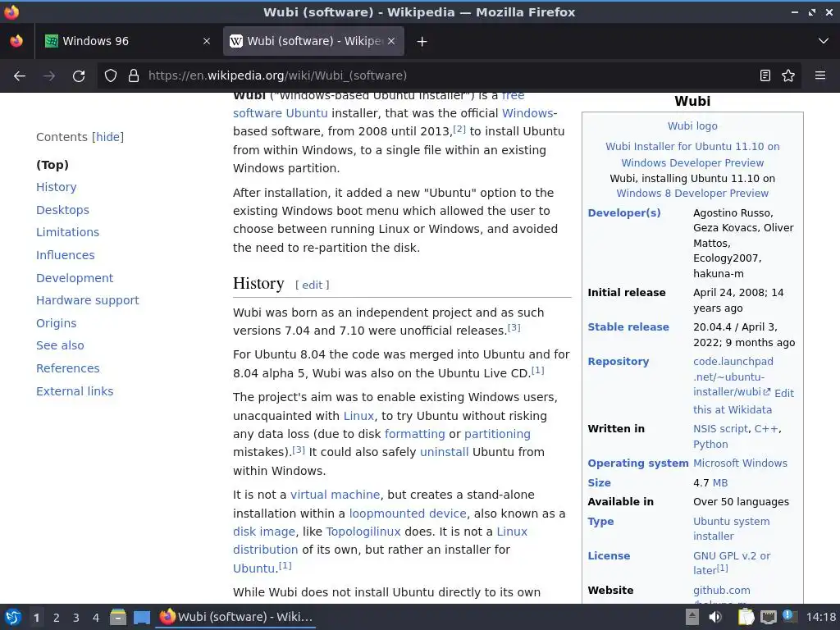This screenshot has width=840, height=630.
Task: Navigate to Development section
Action: (75, 278)
